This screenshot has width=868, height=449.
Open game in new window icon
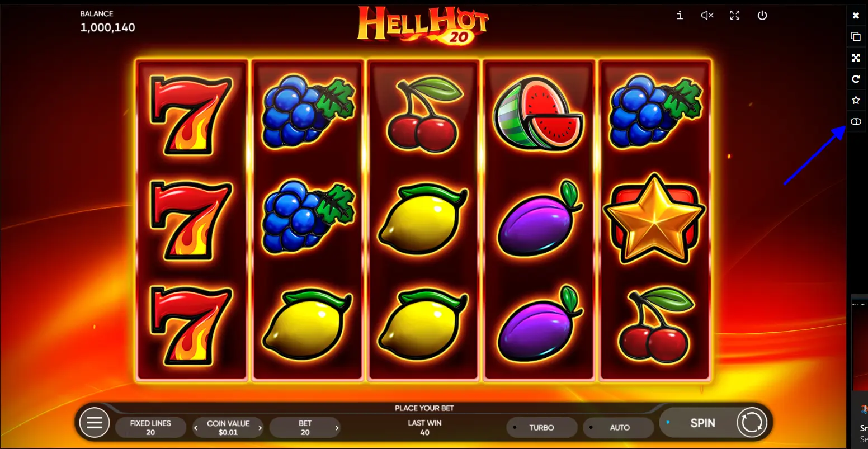(x=856, y=36)
